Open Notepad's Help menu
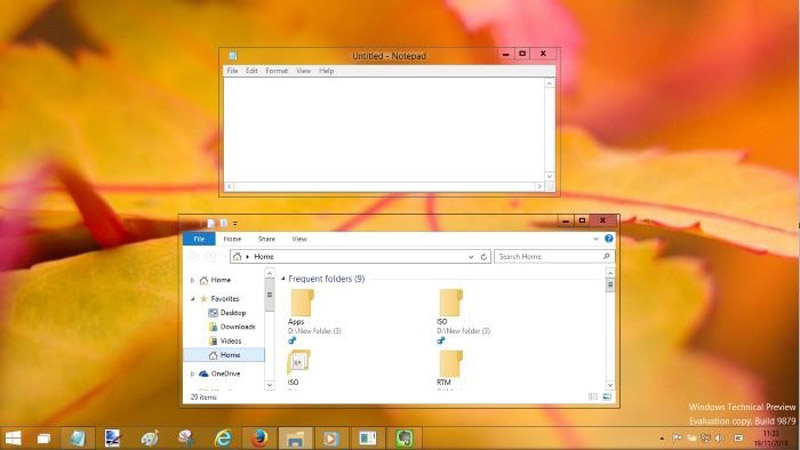800x450 pixels. point(326,71)
